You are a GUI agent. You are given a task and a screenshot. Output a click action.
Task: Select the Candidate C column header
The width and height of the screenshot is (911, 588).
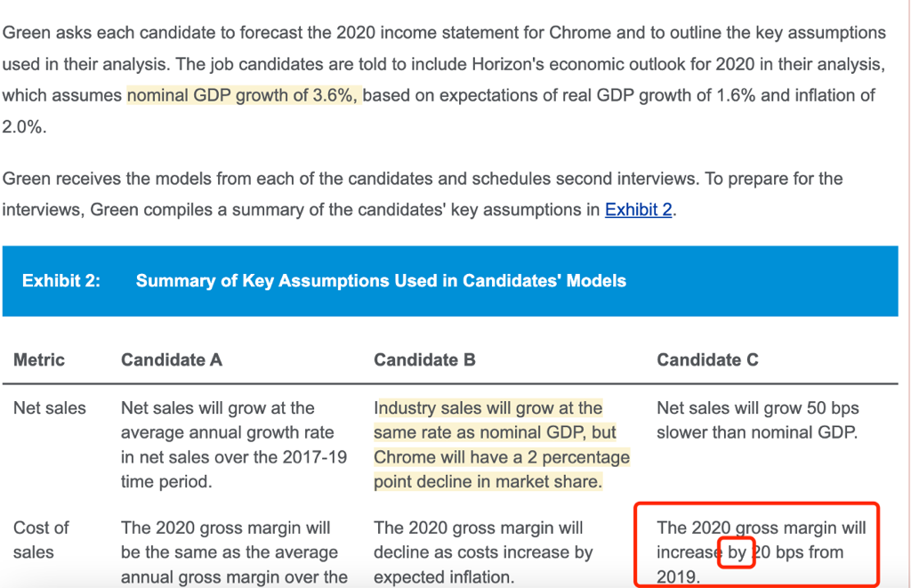(707, 360)
